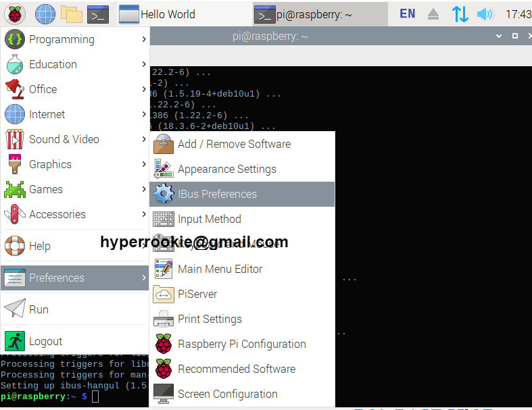Open Add / Remove Software
Image resolution: width=532 pixels, height=410 pixels.
(x=242, y=144)
